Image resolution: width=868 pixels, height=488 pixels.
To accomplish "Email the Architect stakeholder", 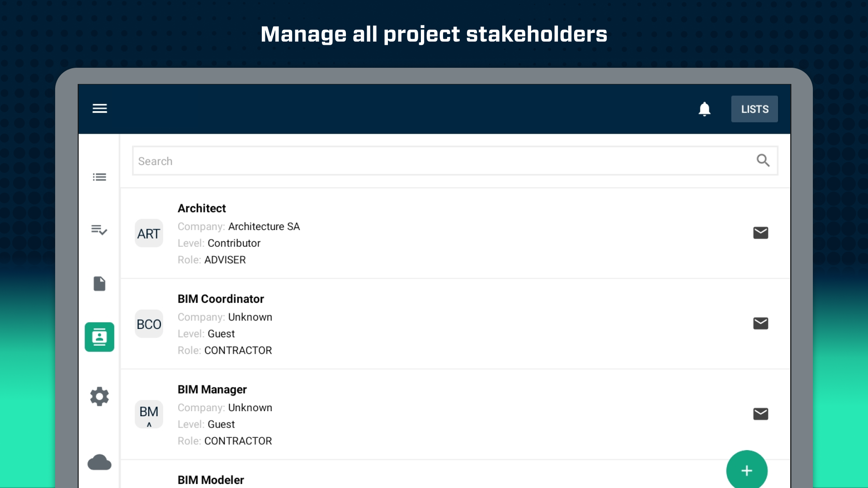I will click(x=760, y=233).
